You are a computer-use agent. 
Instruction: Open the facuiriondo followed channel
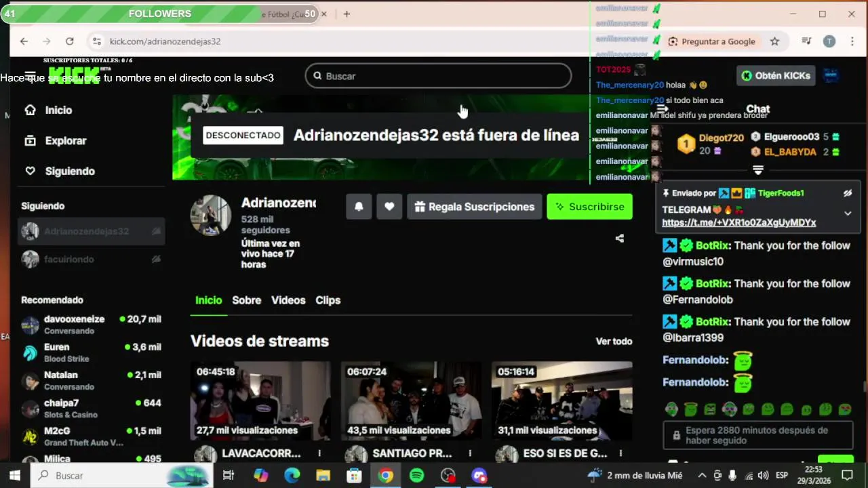(91, 259)
